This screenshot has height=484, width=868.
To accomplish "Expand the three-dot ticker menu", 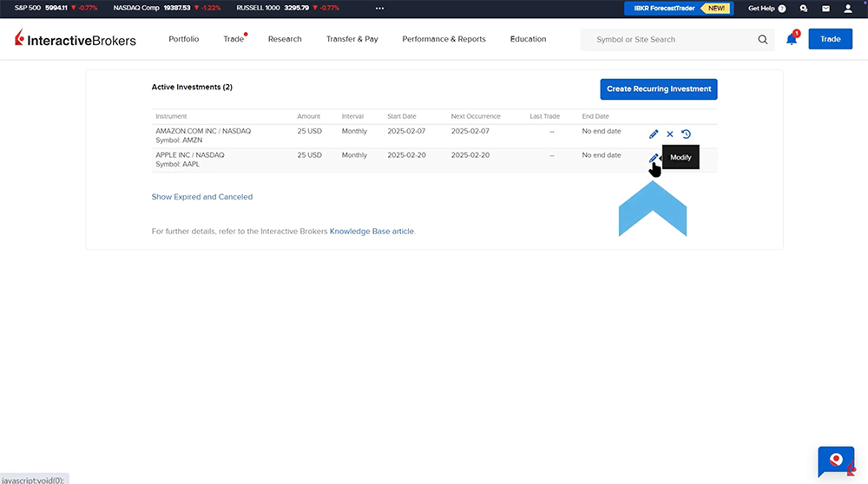I will click(380, 9).
